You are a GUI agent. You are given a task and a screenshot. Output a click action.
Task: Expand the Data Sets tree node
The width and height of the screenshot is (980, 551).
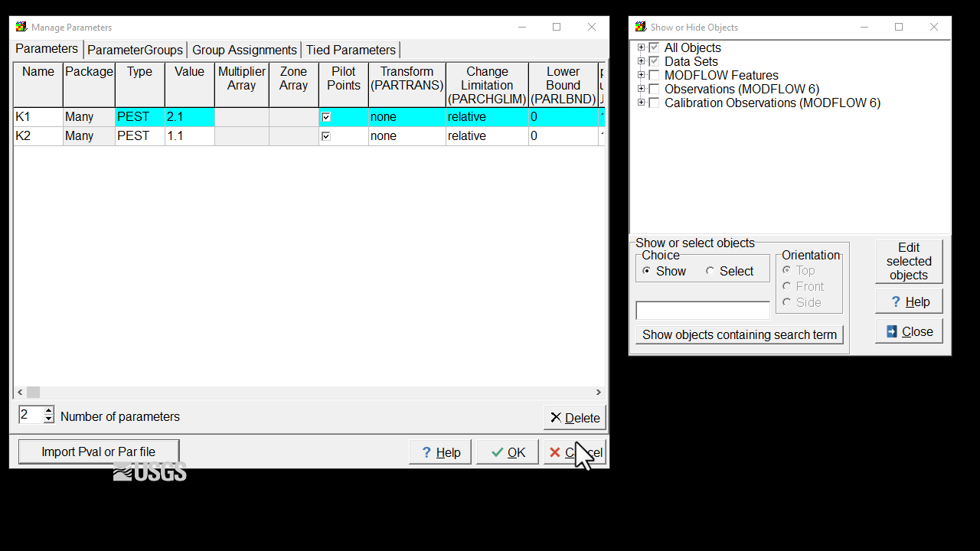point(641,61)
